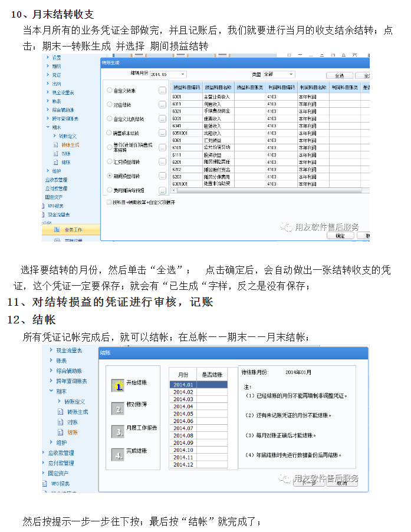Open 期初 node beside 转账生成 dialog
The width and height of the screenshot is (411, 532).
click(x=57, y=66)
